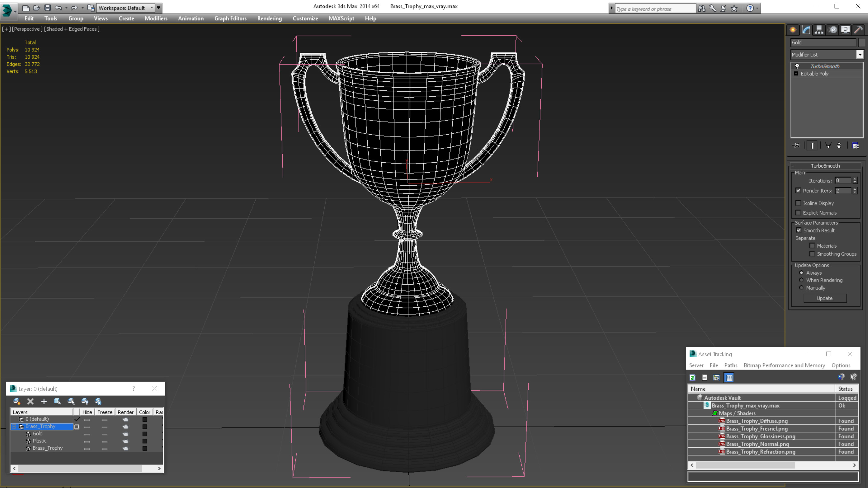Select the Editable Poly modifier icon
Image resolution: width=868 pixels, height=488 pixels.
(x=797, y=73)
